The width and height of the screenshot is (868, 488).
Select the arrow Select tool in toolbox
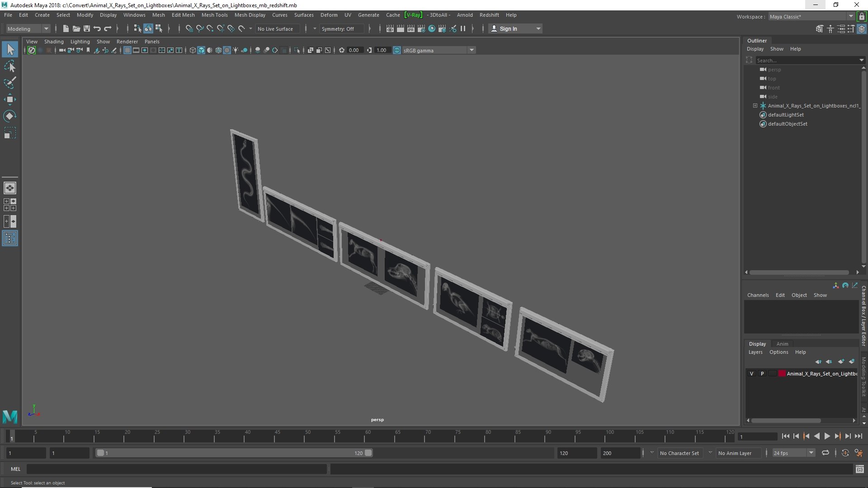(x=10, y=49)
